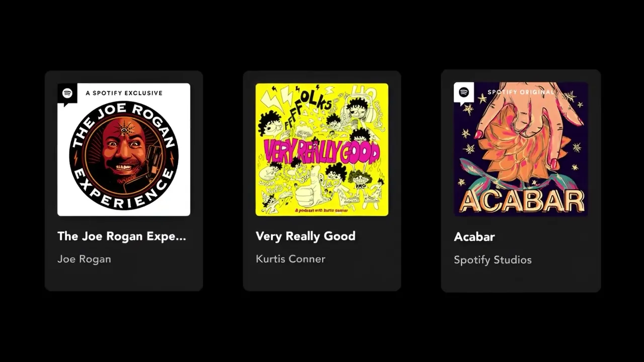Select 'The Joe Rogan Expe...' podcast title
This screenshot has height=362, width=644.
[x=122, y=236]
